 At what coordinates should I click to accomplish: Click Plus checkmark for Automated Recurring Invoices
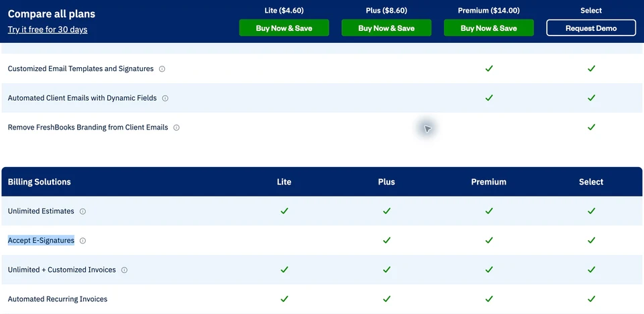click(x=386, y=299)
